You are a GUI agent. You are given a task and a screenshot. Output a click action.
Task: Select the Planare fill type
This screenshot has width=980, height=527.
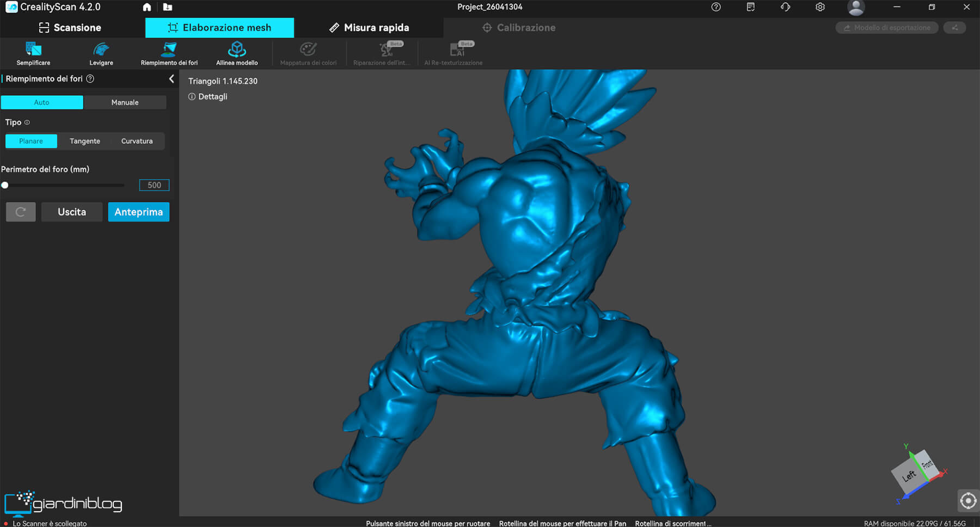pos(31,141)
